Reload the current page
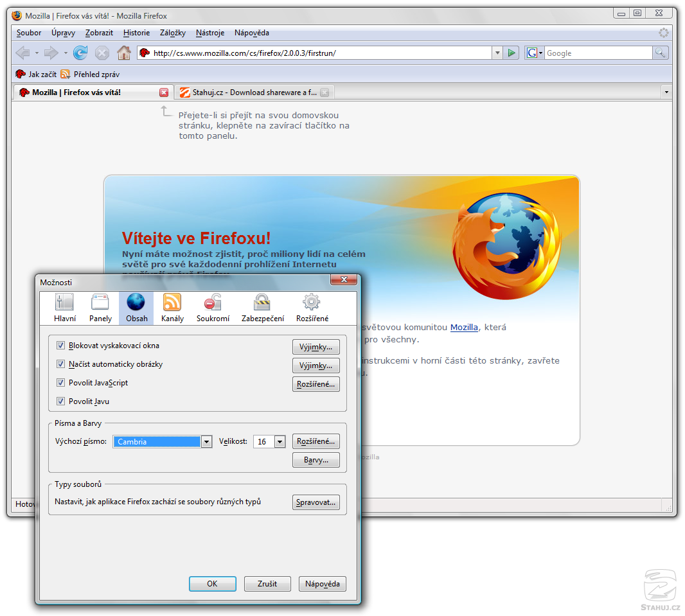 tap(80, 53)
